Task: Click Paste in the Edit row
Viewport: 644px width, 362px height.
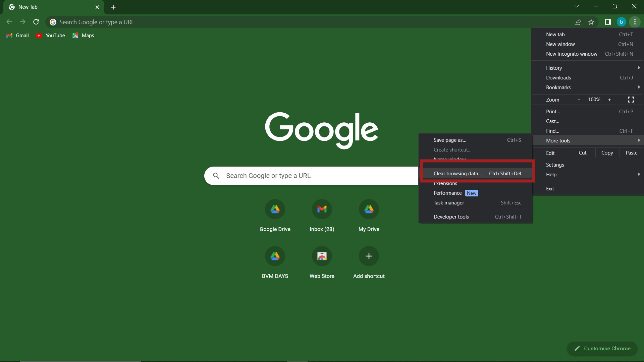Action: coord(632,153)
